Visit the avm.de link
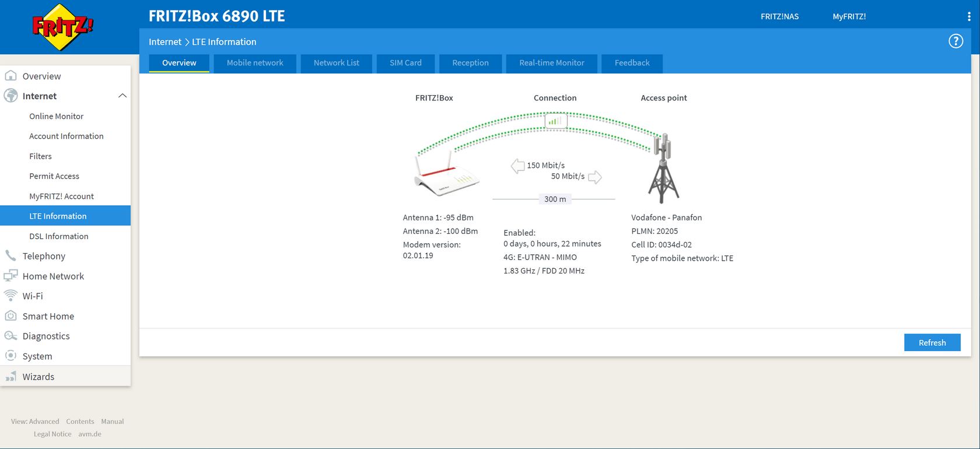Viewport: 980px width, 449px height. (90, 434)
